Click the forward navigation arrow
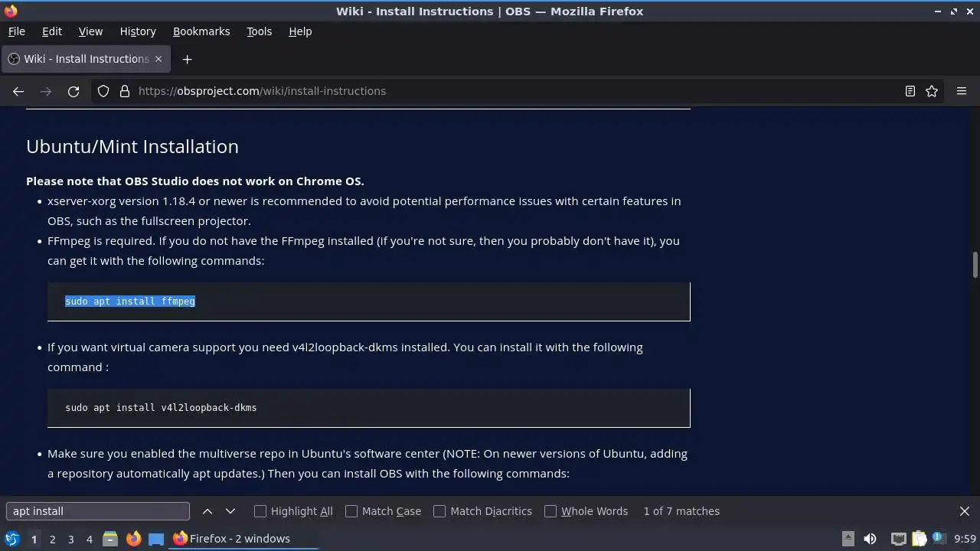 click(46, 91)
